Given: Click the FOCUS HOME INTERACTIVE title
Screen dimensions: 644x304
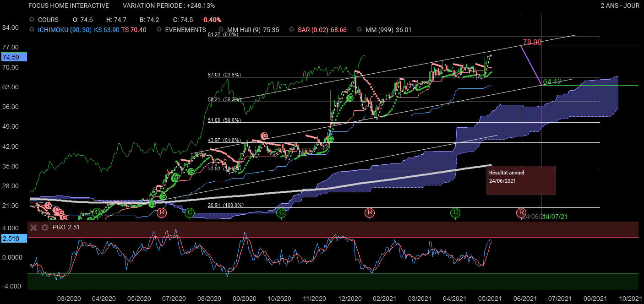Looking at the screenshot, I should pyautogui.click(x=69, y=5).
